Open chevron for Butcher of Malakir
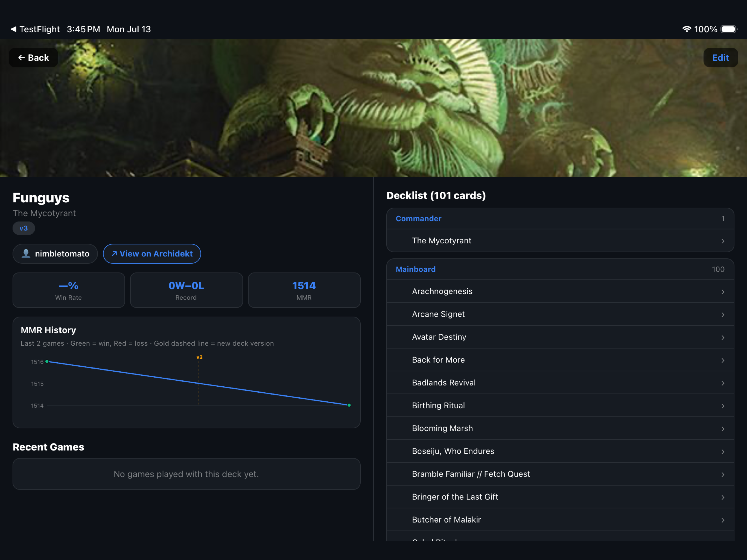747x560 pixels. (x=723, y=520)
